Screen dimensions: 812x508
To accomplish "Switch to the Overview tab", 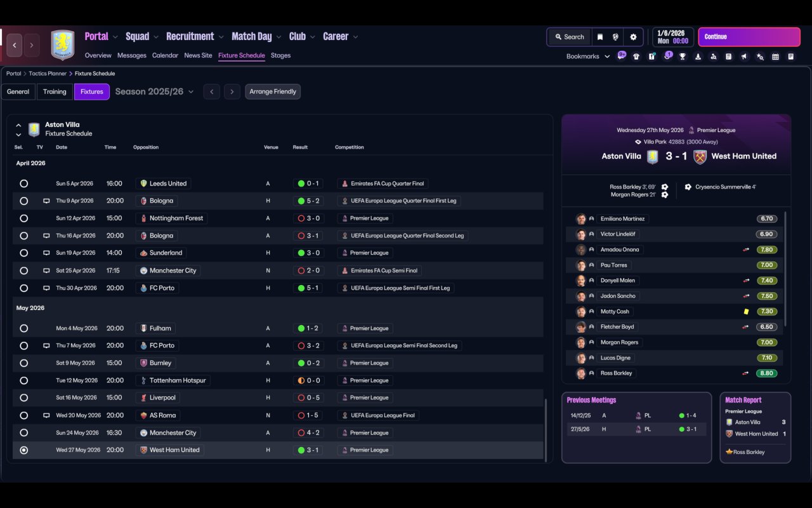I will [98, 55].
